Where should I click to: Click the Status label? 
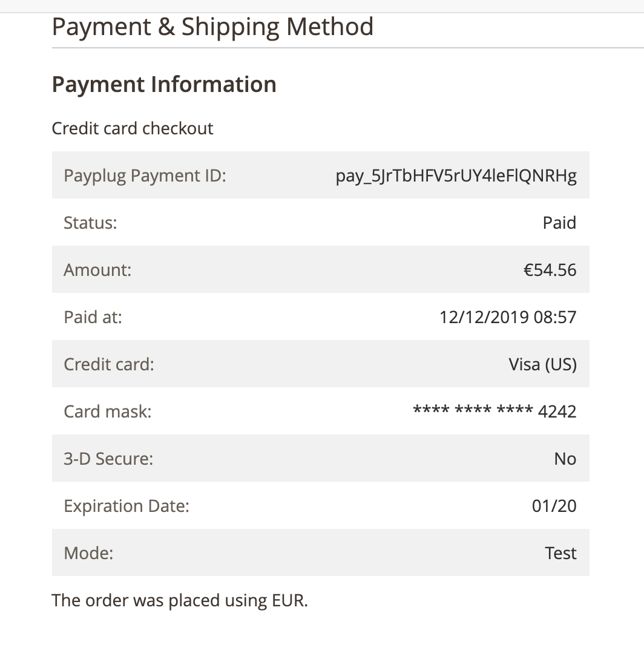coord(90,223)
